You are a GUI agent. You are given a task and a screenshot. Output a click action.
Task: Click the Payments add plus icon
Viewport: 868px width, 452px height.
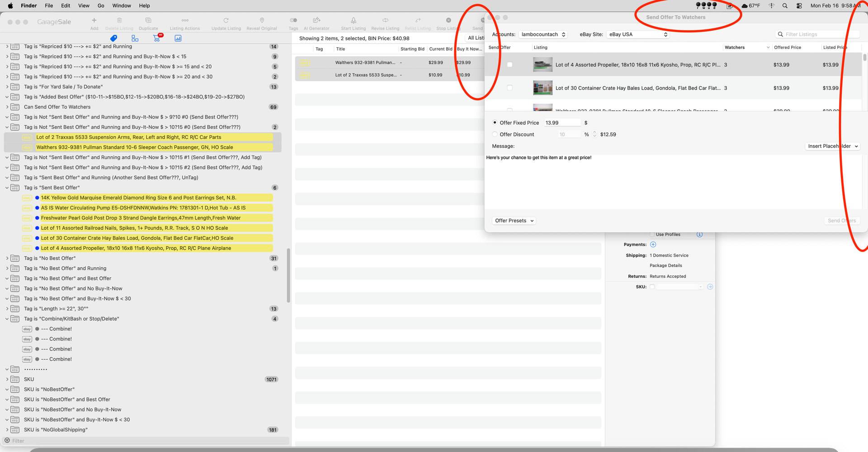coord(653,245)
